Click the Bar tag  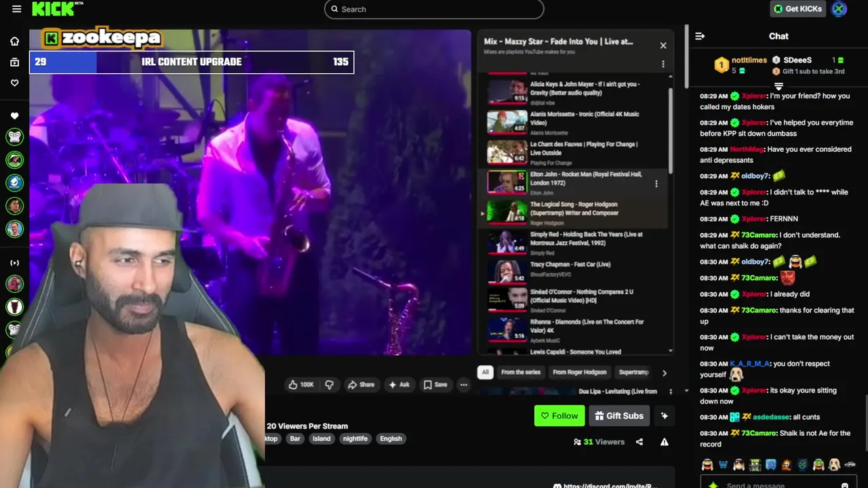[x=295, y=439]
